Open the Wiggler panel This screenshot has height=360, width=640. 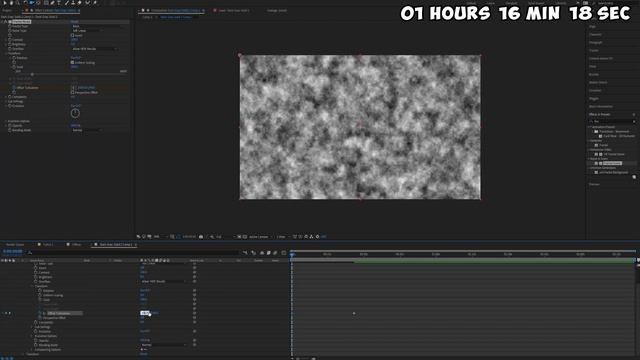click(x=593, y=98)
